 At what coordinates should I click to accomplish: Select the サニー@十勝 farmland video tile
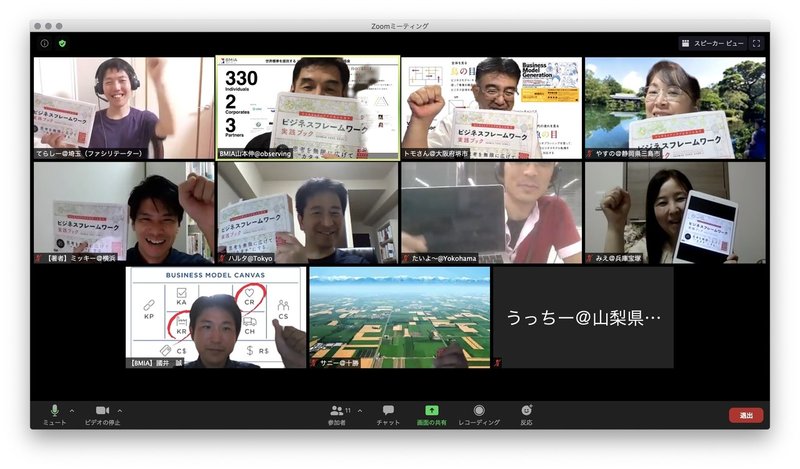(399, 317)
